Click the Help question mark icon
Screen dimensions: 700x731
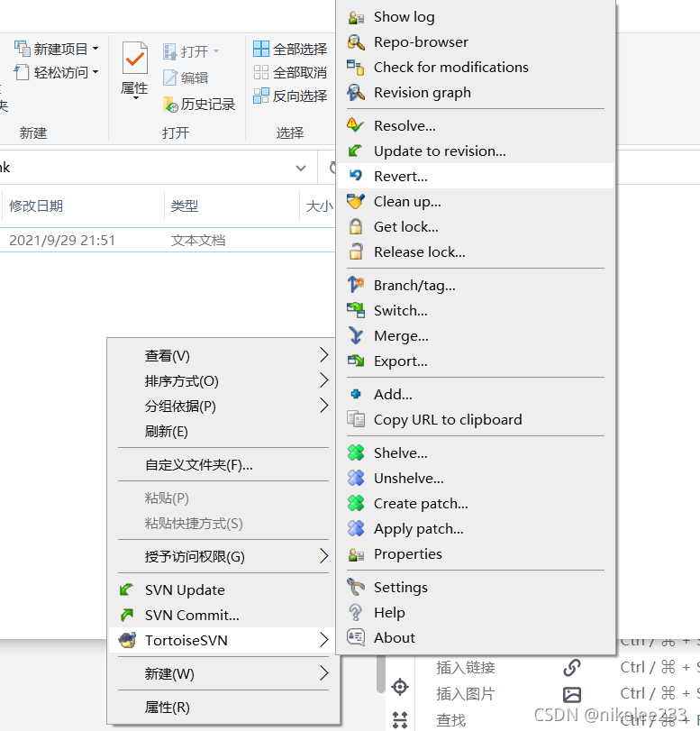pyautogui.click(x=356, y=612)
